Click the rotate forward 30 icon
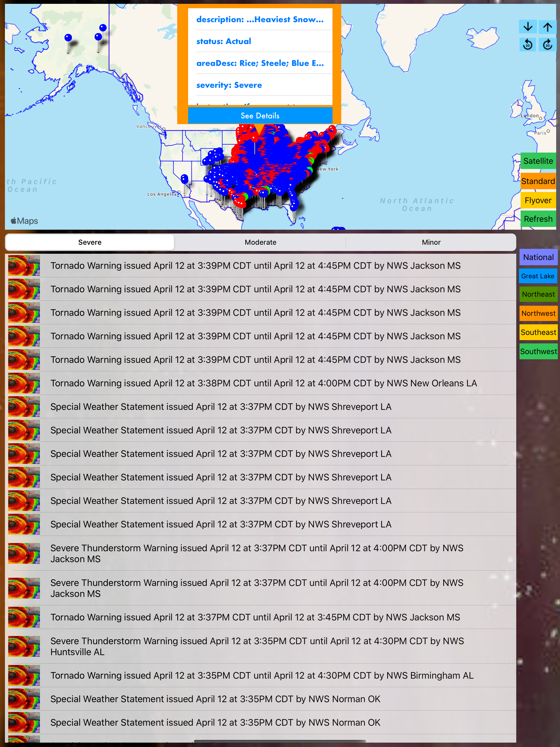 (x=547, y=44)
